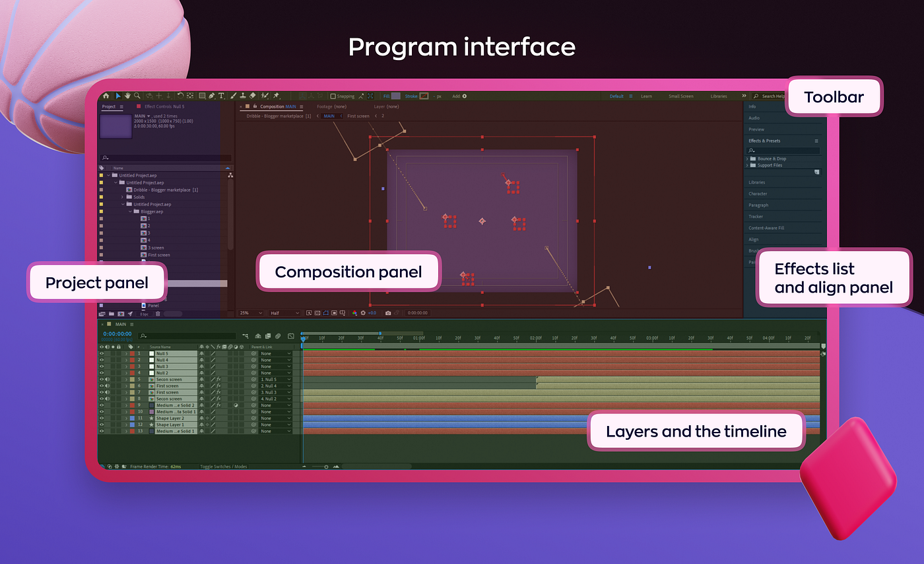Select the Brush tool
This screenshot has height=564, width=924.
tap(234, 96)
